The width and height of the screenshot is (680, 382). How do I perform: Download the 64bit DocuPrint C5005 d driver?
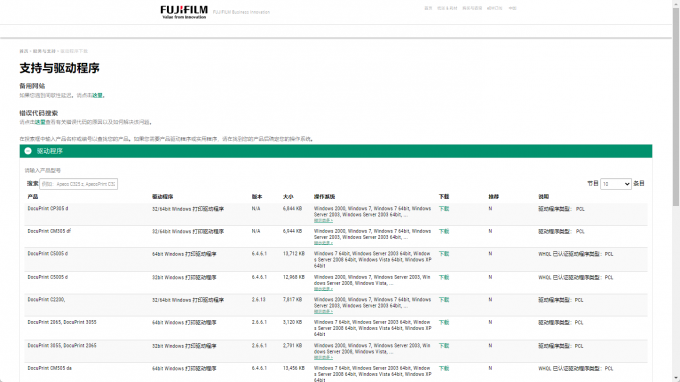tap(444, 254)
